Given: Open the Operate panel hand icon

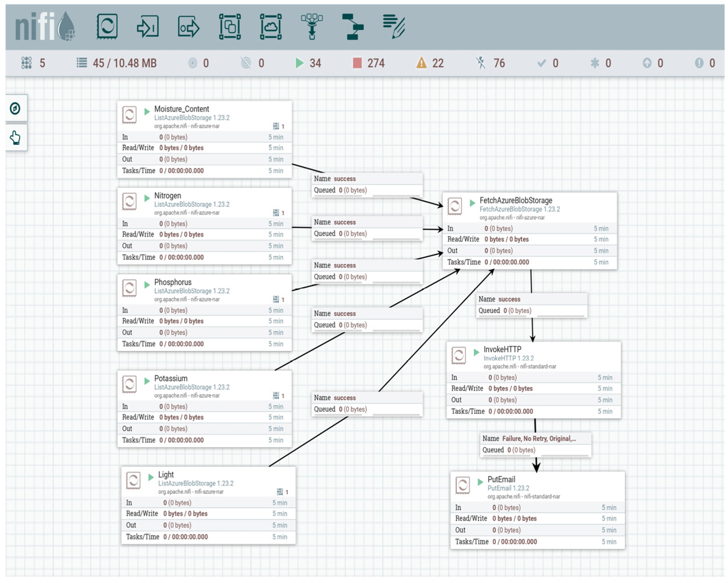Looking at the screenshot, I should click(x=15, y=138).
